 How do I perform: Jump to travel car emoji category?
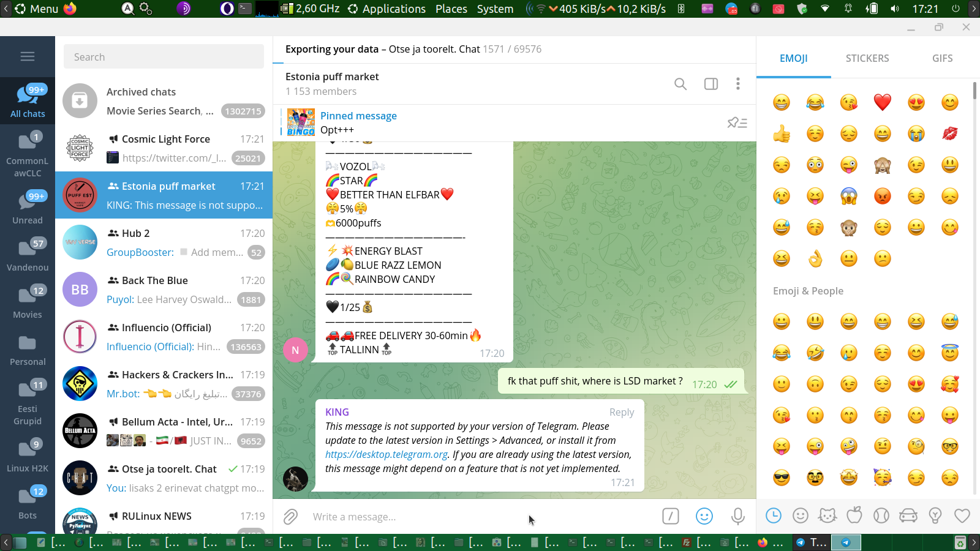(908, 516)
